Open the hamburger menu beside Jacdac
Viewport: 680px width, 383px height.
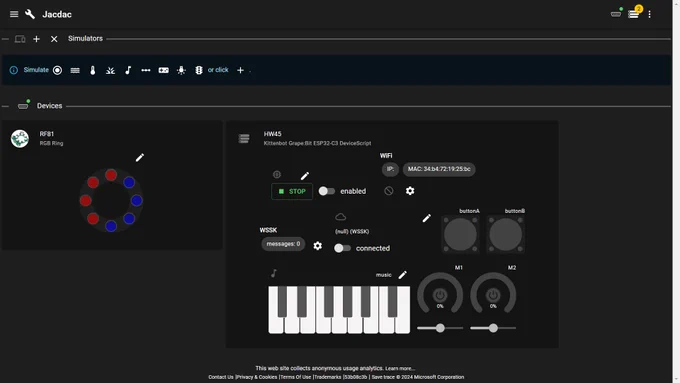[14, 14]
